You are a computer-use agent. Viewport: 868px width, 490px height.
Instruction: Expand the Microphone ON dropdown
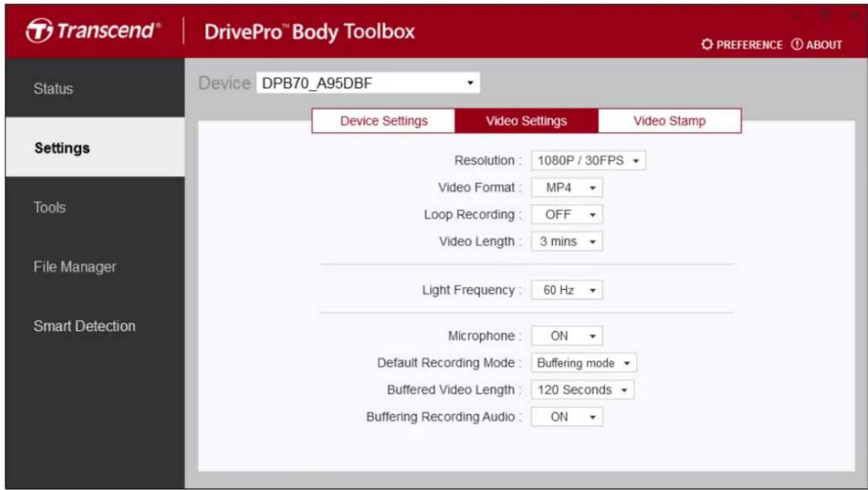click(x=567, y=336)
